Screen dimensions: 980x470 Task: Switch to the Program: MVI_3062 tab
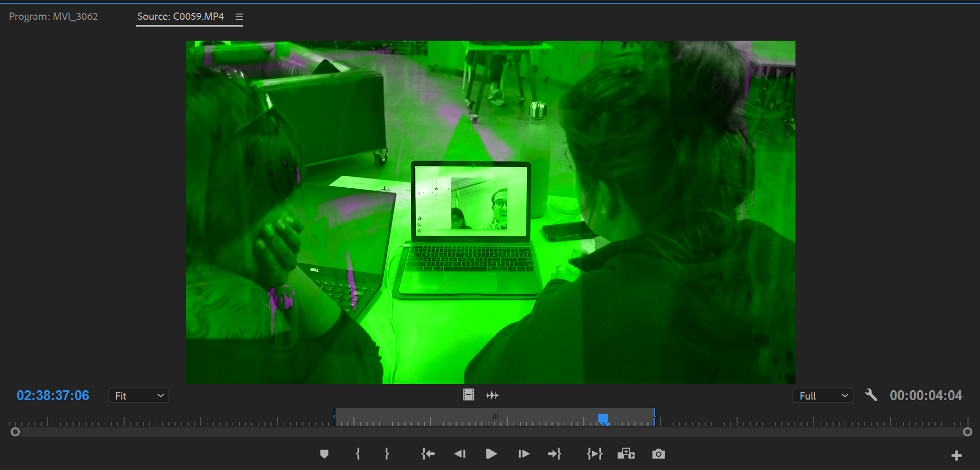[x=53, y=16]
